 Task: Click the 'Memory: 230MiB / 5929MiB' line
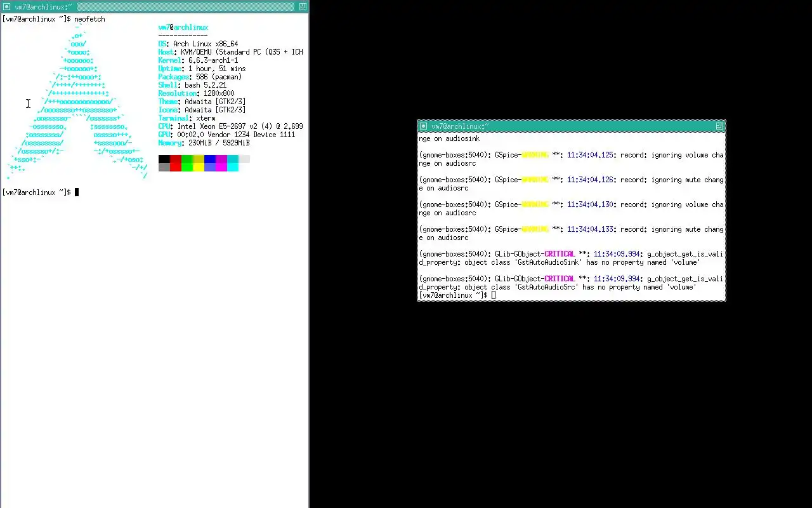[x=204, y=143]
